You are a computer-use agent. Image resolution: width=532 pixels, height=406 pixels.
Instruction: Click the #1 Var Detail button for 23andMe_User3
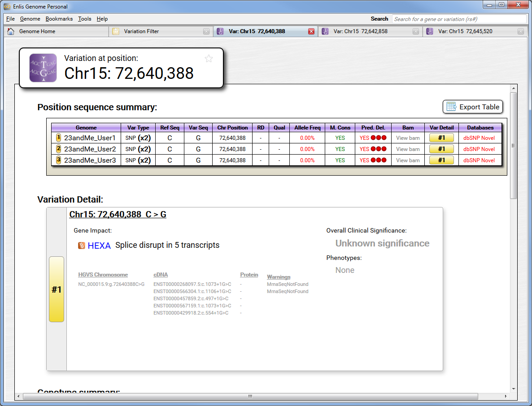pyautogui.click(x=441, y=160)
